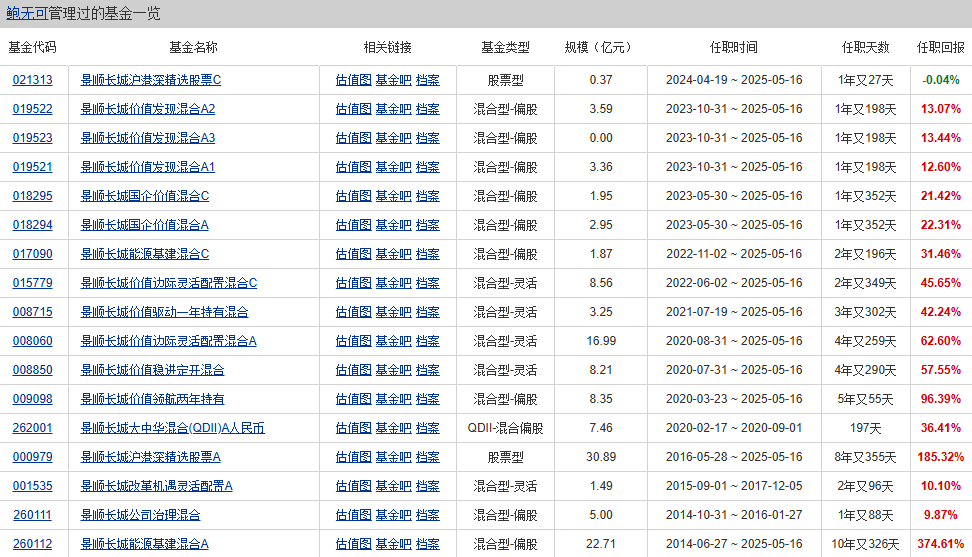
Task: Select the 基金代码 column header
Action: click(32, 48)
